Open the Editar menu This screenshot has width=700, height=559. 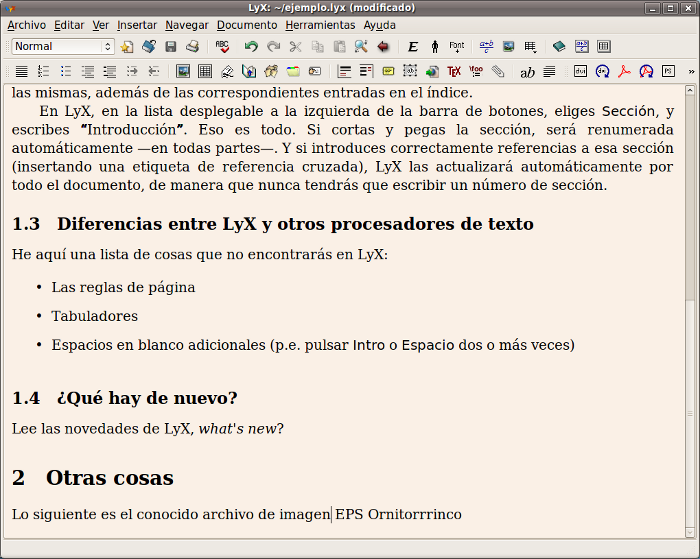pos(69,25)
